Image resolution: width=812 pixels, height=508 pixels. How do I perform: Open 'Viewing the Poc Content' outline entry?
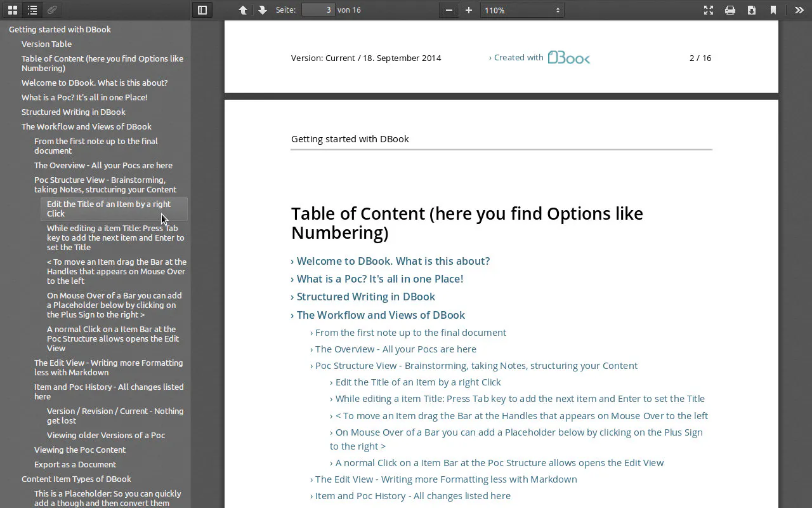[80, 450]
